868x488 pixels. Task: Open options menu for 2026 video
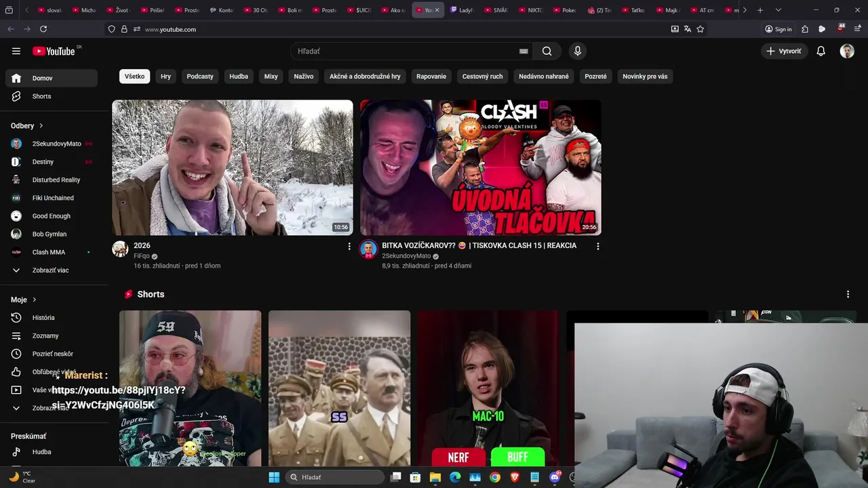click(349, 246)
